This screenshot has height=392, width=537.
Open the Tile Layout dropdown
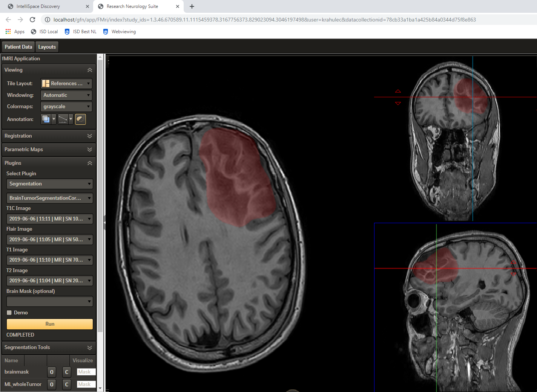[x=66, y=84]
